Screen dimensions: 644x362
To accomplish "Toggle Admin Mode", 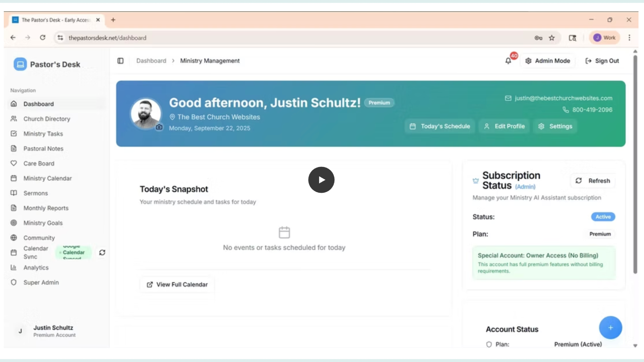I will (x=548, y=61).
